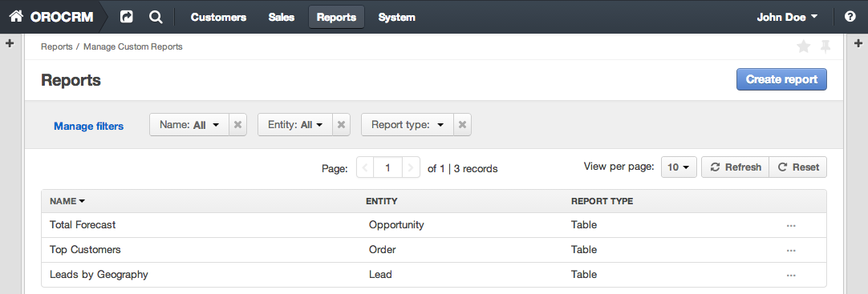868x294 pixels.
Task: Click the Refresh button
Action: 735,167
